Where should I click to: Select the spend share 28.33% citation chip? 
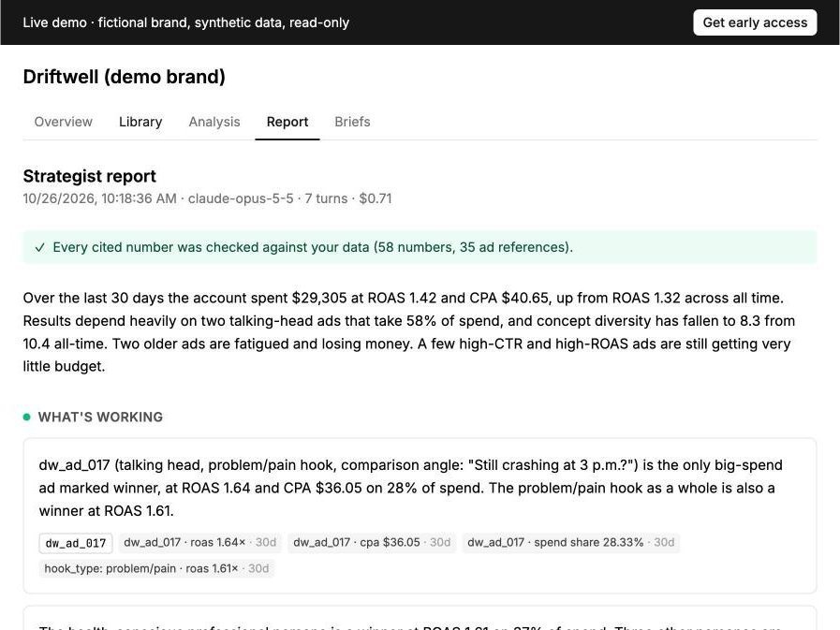click(x=570, y=542)
